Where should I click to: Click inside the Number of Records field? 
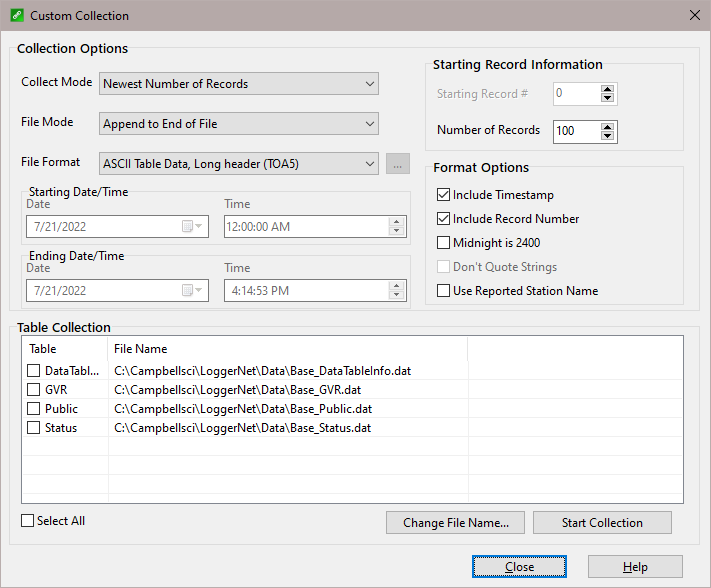(574, 131)
